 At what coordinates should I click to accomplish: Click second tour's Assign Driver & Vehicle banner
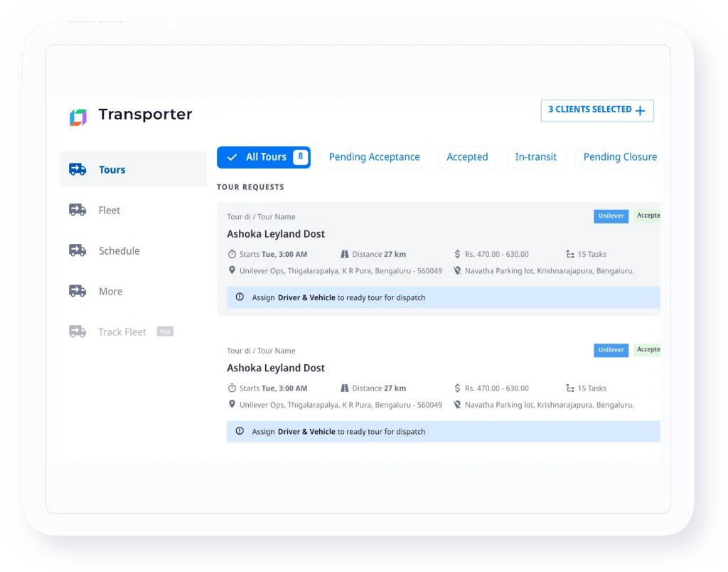(443, 432)
